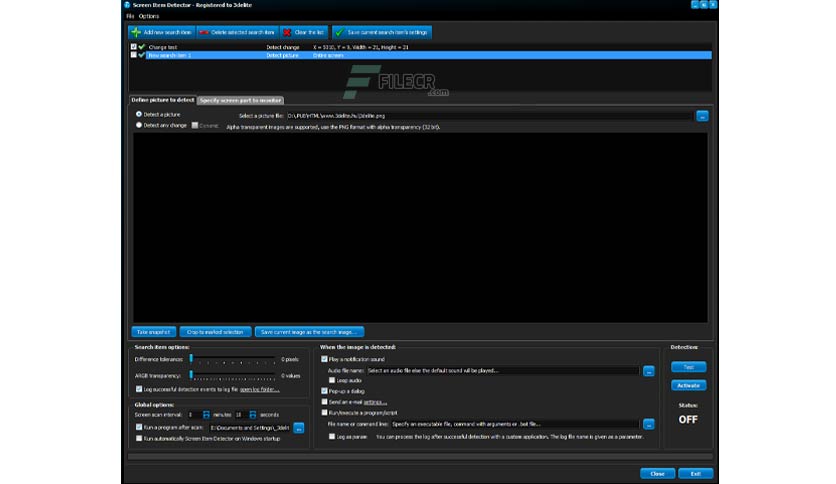
Task: Toggle checkbox of Change test row
Action: (x=133, y=47)
